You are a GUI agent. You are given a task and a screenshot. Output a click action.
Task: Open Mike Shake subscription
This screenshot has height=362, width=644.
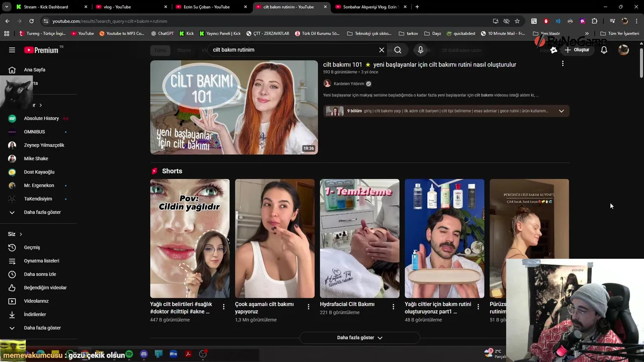(38, 158)
